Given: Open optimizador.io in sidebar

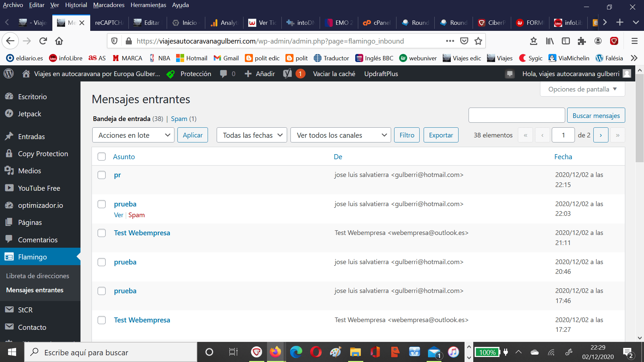Looking at the screenshot, I should tap(40, 205).
